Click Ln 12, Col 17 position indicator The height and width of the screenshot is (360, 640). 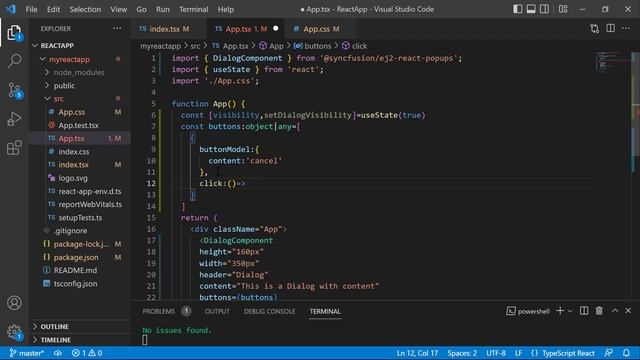pyautogui.click(x=417, y=353)
